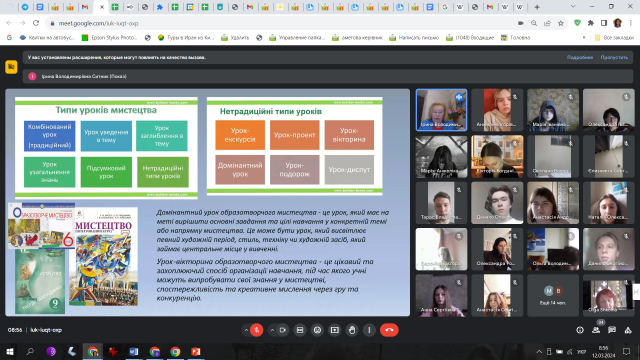640x360 pixels.
Task: Toggle closed captions button
Action: (300, 330)
